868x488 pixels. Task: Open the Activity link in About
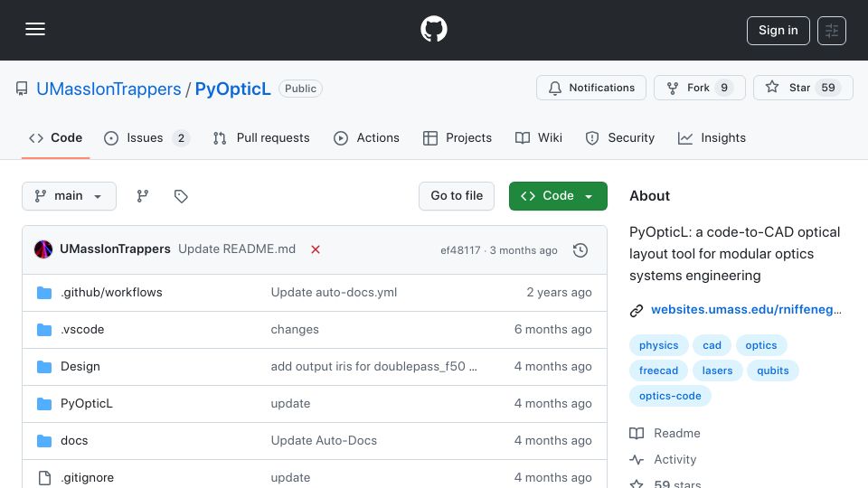(663, 459)
